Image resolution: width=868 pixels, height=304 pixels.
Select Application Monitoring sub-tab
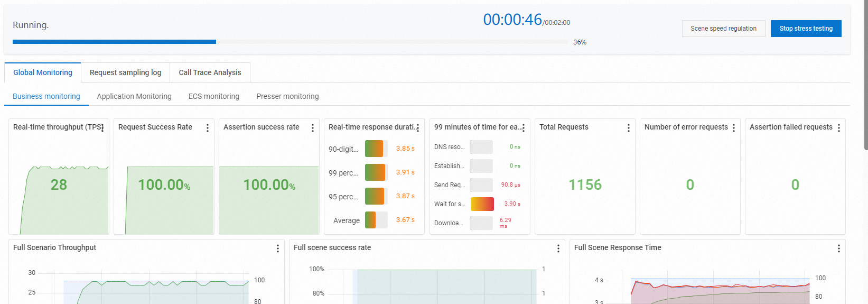pyautogui.click(x=134, y=96)
